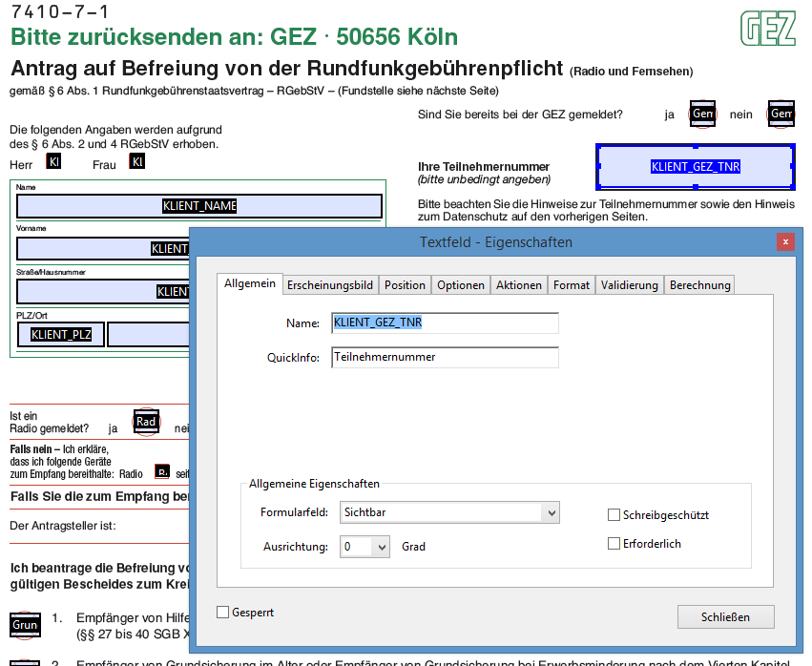This screenshot has height=666, width=812.
Task: Select the KLIENT_NAME form field
Action: (199, 206)
